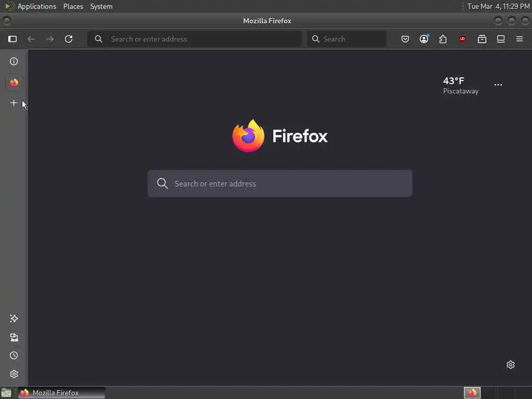Select the Firefox new tab in sidebar
The height and width of the screenshot is (399, 532).
click(x=14, y=83)
